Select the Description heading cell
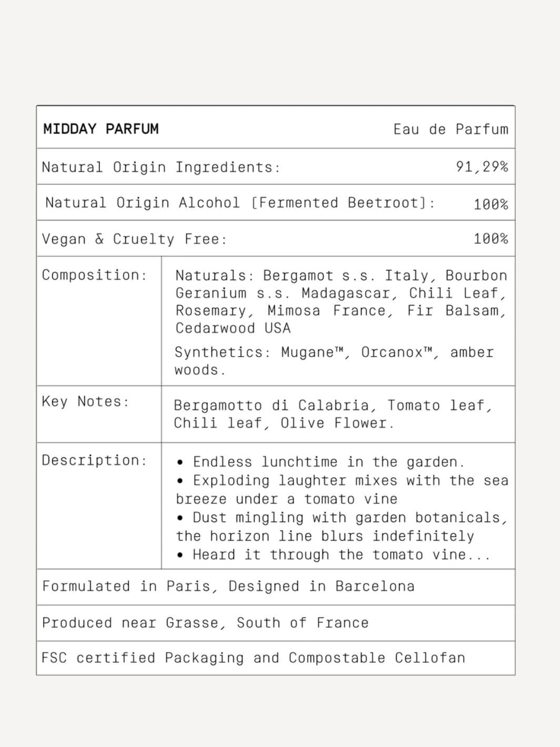The width and height of the screenshot is (560, 747). tap(99, 506)
